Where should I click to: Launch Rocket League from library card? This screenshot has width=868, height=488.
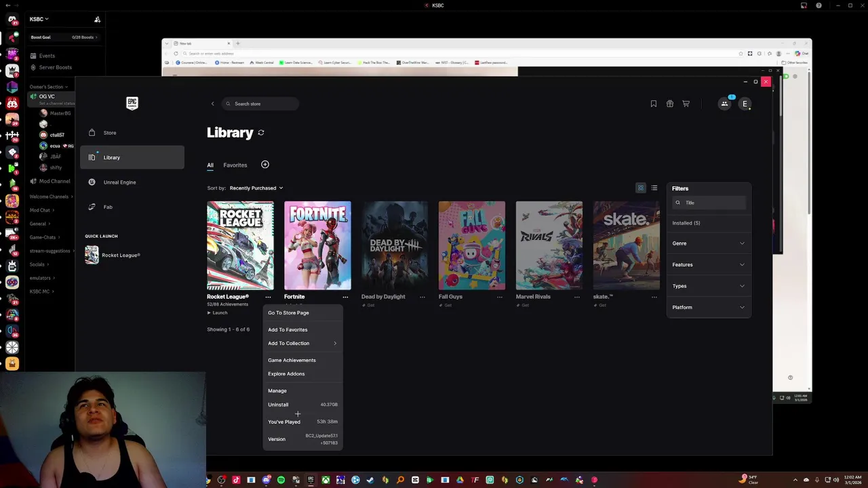(x=218, y=313)
